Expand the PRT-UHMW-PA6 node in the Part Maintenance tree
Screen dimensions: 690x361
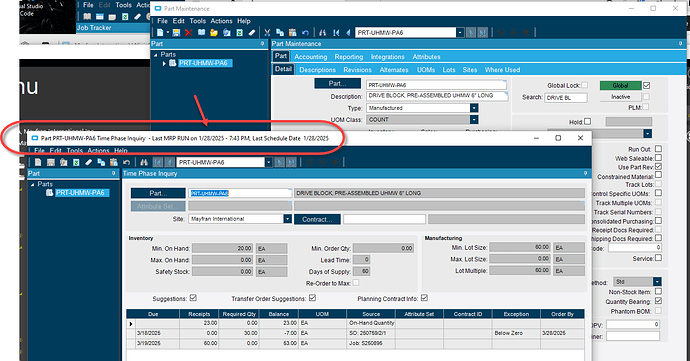(164, 63)
